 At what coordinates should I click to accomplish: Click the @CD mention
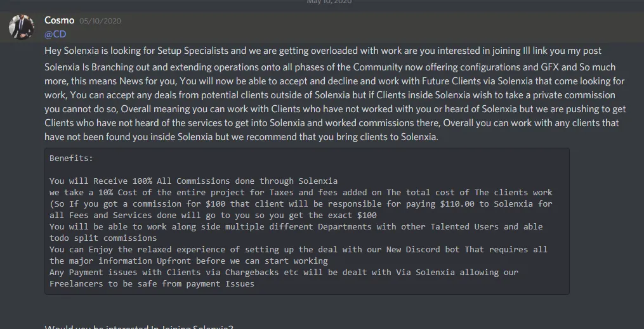55,34
